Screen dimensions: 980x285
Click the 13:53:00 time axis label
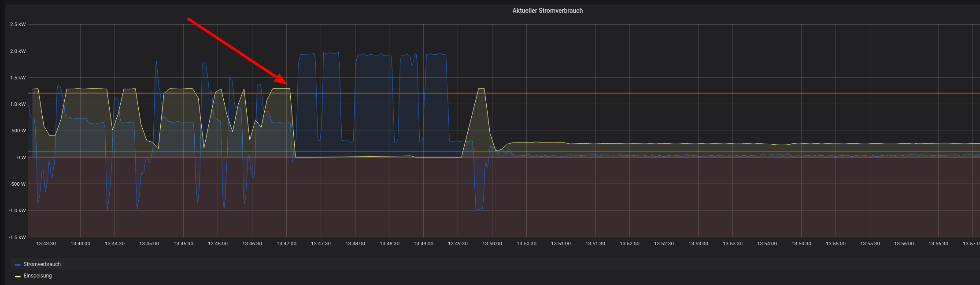tap(699, 244)
